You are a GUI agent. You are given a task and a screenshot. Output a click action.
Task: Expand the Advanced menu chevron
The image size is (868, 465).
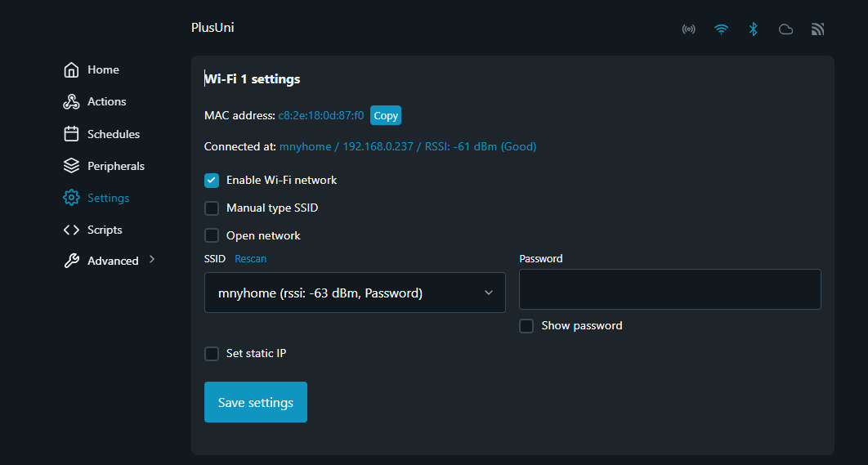[x=152, y=260]
